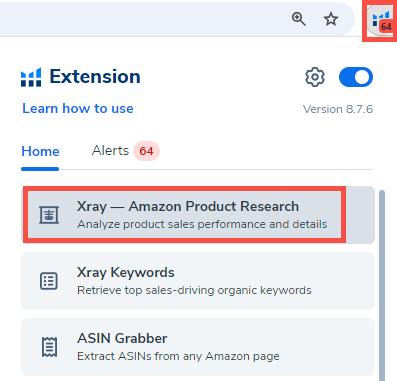Click the Extension heading text
The image size is (397, 381).
(x=95, y=77)
